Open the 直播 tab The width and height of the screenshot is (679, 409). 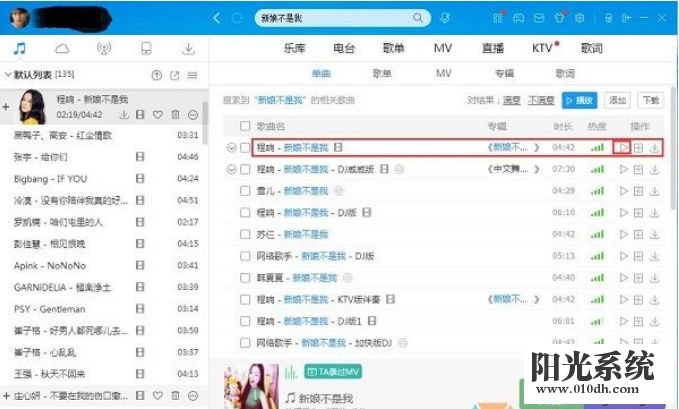coord(493,48)
